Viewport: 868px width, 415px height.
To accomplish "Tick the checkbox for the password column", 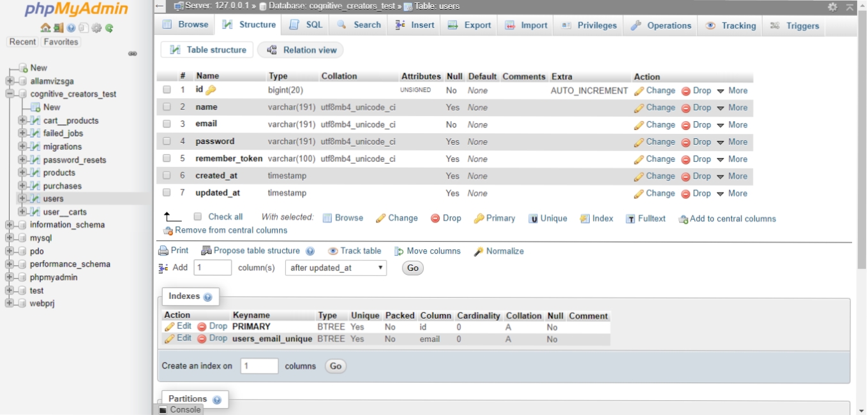I will pyautogui.click(x=167, y=141).
